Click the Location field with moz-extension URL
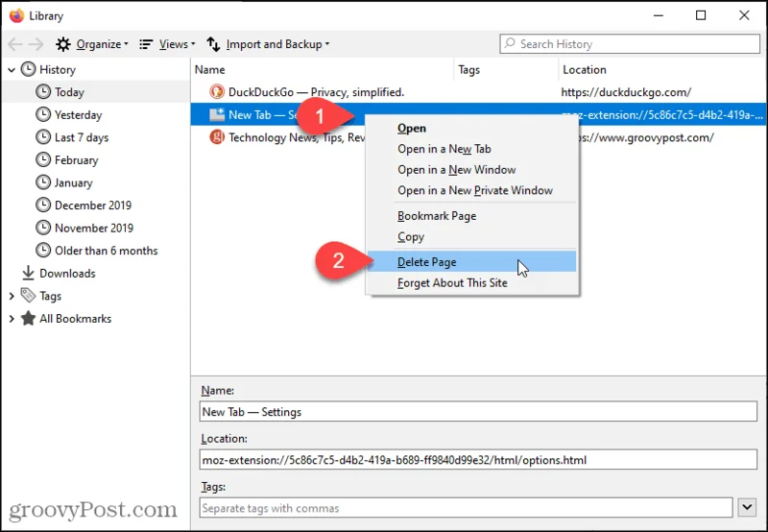This screenshot has width=768, height=532. coord(478,460)
